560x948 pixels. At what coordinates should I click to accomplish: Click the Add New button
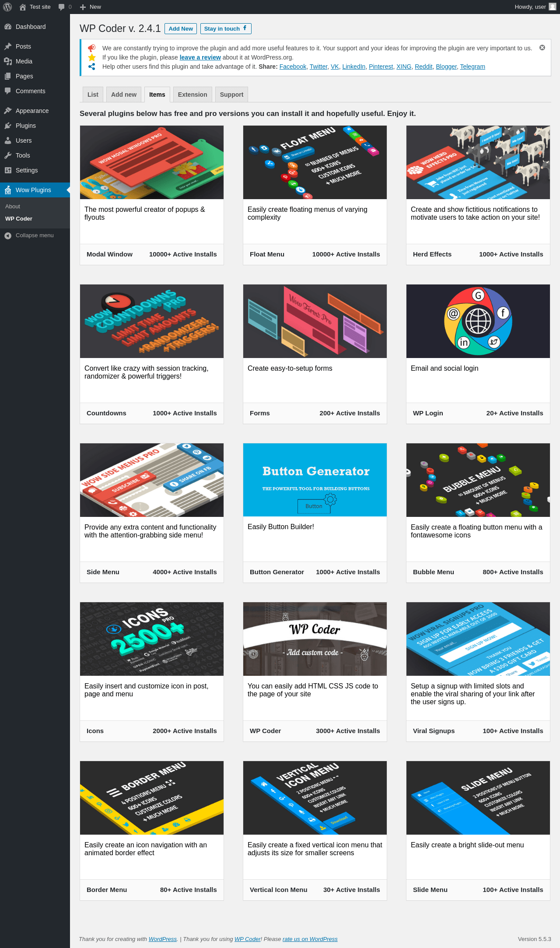[181, 28]
